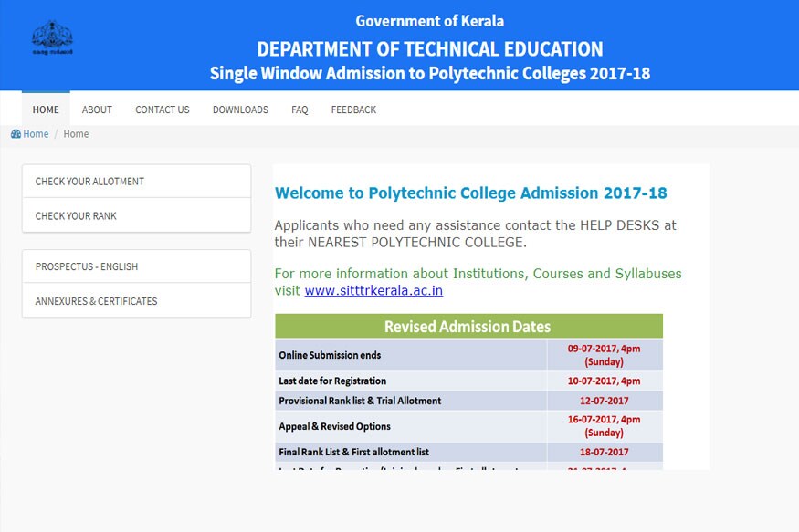Go to the CONTACT US page
799x532 pixels.
point(163,110)
